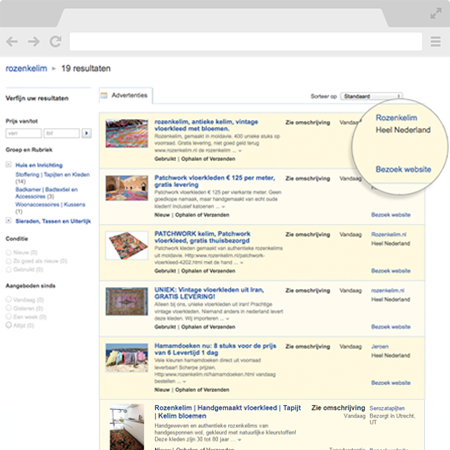
Task: Click the 'van' minimum price field
Action: tap(23, 133)
